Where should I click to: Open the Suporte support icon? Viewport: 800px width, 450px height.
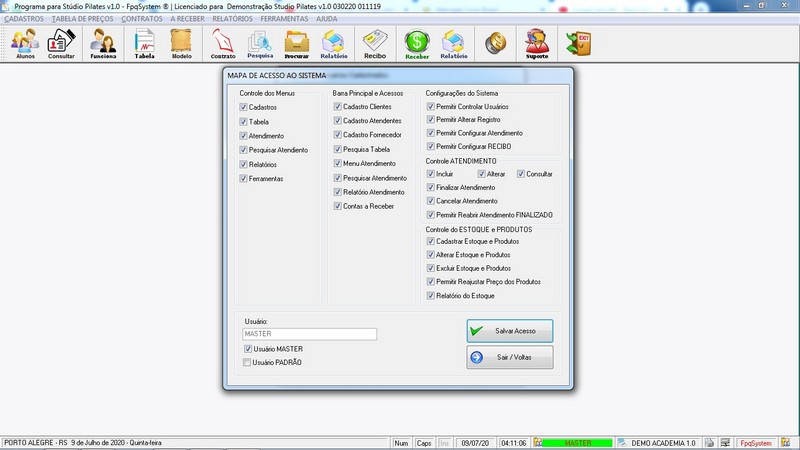537,44
